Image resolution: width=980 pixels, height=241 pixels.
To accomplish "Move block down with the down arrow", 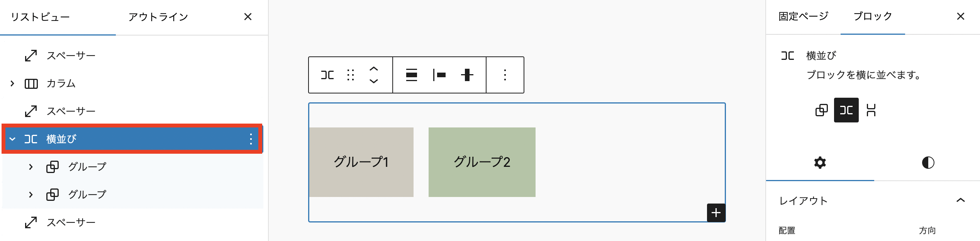I will 373,81.
